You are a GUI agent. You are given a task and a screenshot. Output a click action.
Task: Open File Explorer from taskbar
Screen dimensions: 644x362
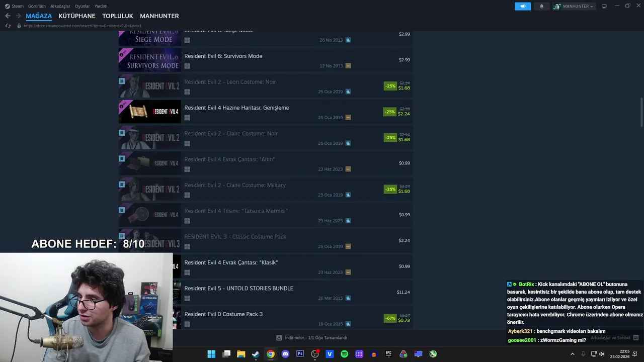241,354
